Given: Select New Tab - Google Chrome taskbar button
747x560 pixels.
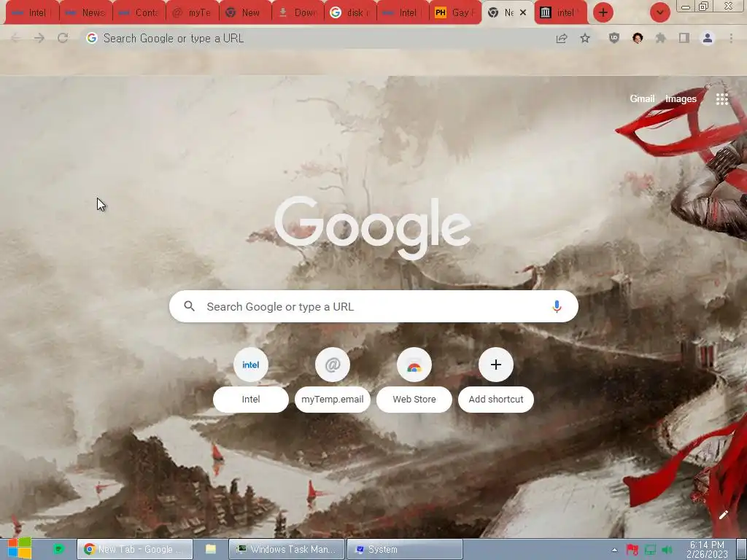Looking at the screenshot, I should coord(135,550).
